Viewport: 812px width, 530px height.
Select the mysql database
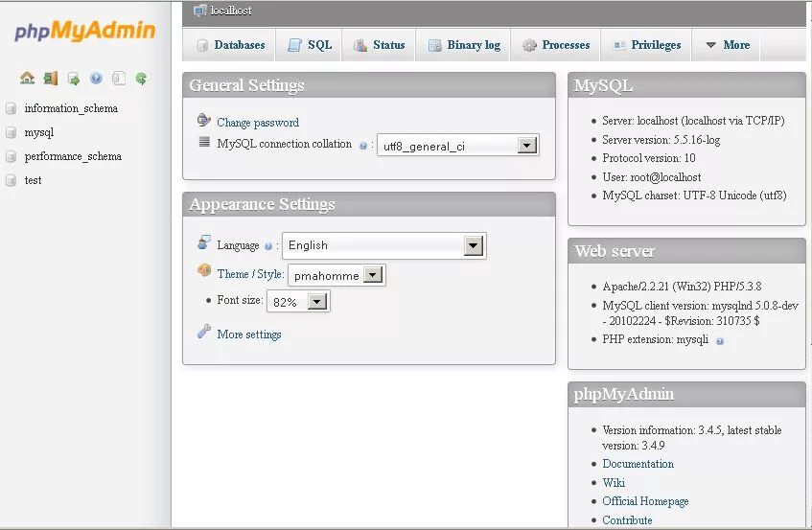coord(39,132)
